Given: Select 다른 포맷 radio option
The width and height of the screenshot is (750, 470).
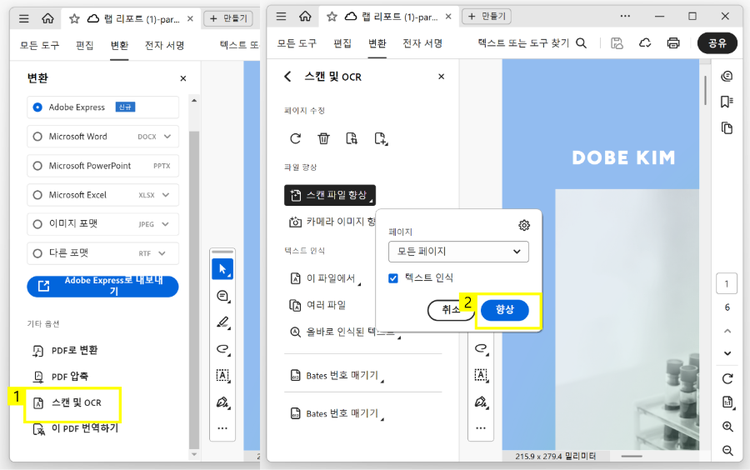Looking at the screenshot, I should pos(37,253).
